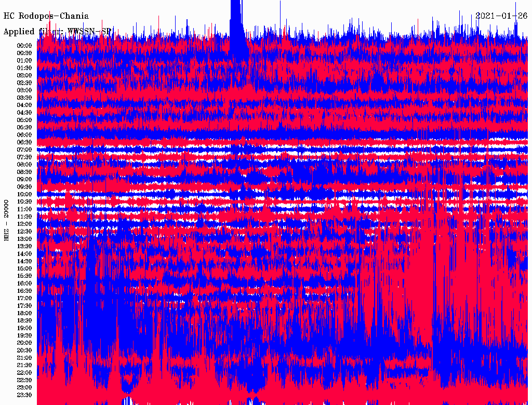The image size is (532, 405).
Task: Pick the 17:00 time row label
Action: point(24,299)
